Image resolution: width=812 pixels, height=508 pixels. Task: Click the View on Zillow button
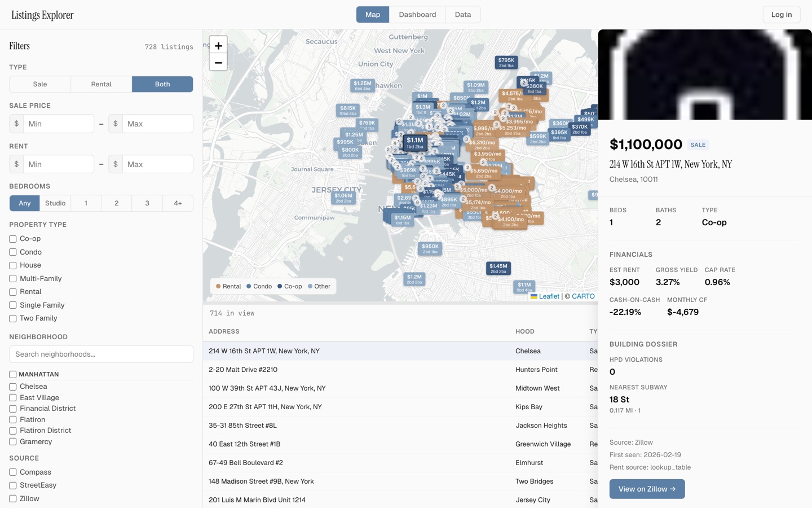click(647, 489)
